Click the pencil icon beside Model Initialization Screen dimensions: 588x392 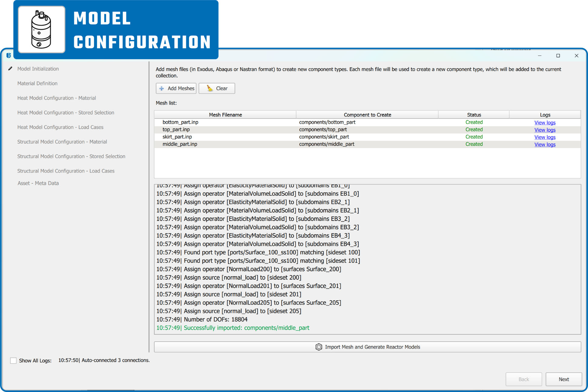(x=10, y=69)
